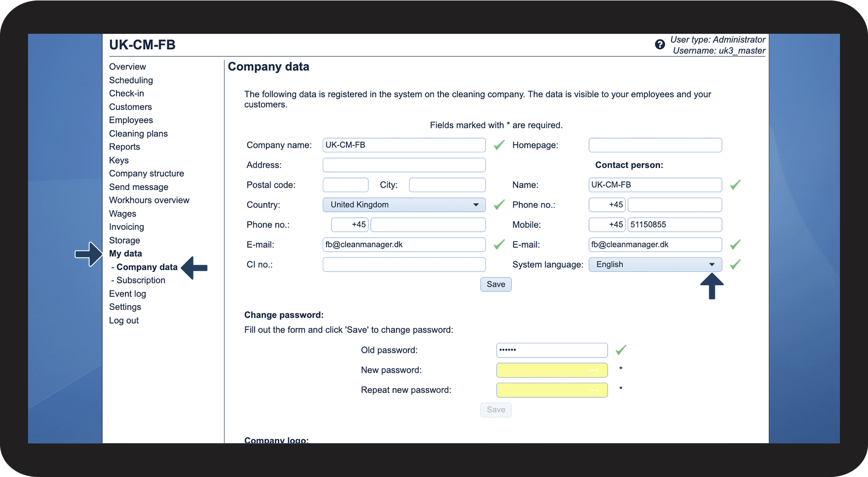Expand the System language dropdown
This screenshot has width=868, height=477.
655,264
